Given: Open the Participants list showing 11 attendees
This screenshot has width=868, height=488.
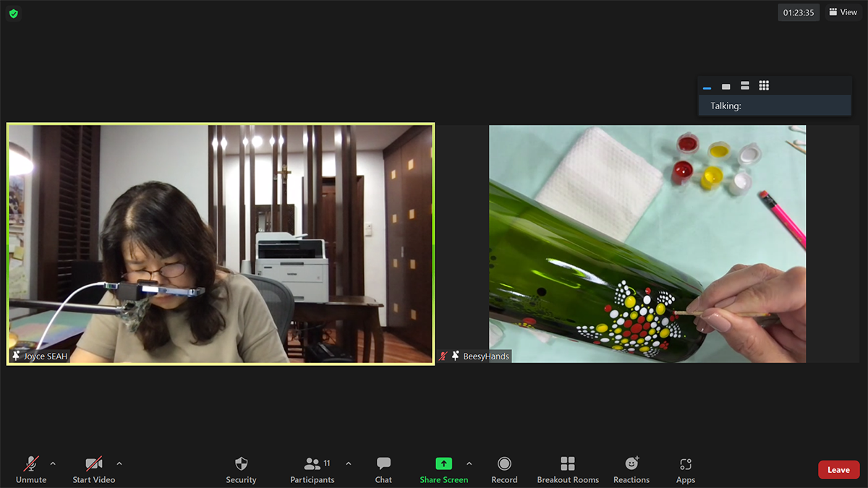Looking at the screenshot, I should point(312,464).
